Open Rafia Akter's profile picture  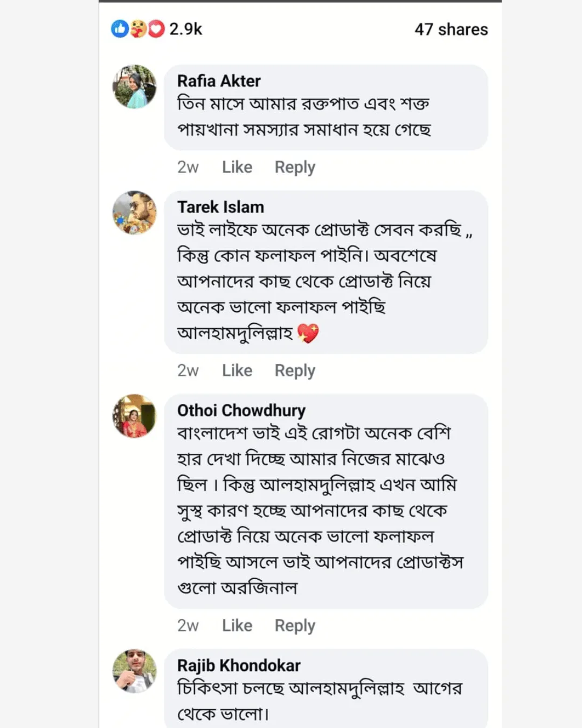tap(134, 87)
